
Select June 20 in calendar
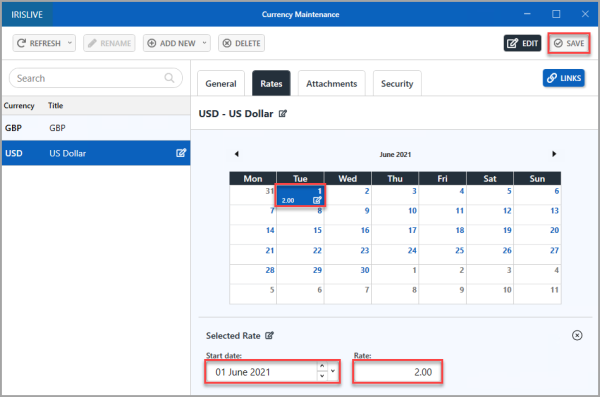coord(538,235)
